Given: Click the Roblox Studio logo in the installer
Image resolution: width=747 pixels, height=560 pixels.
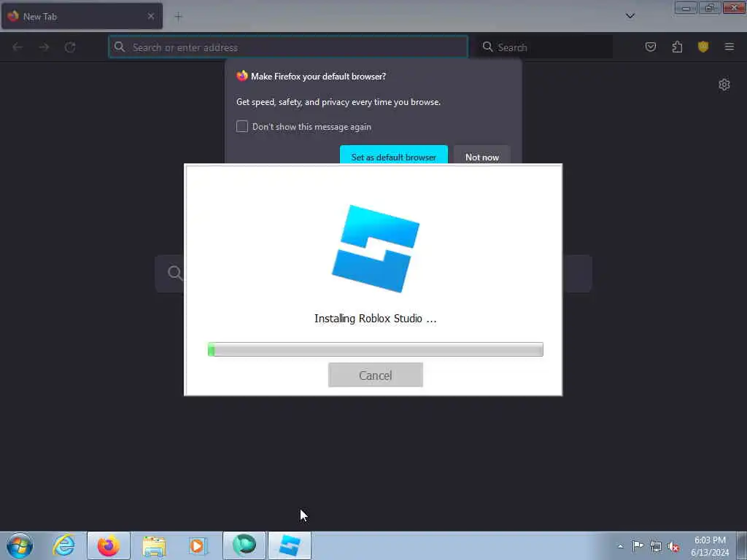Looking at the screenshot, I should pyautogui.click(x=376, y=249).
